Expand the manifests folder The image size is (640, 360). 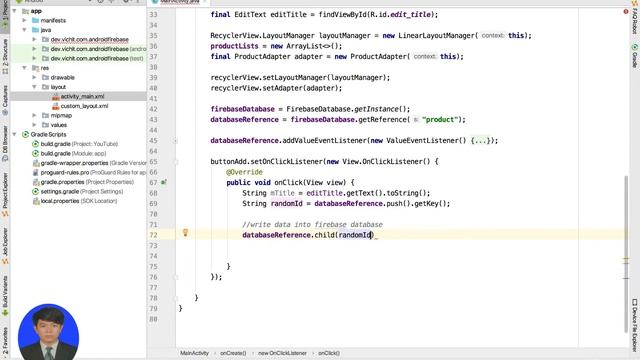(x=24, y=20)
